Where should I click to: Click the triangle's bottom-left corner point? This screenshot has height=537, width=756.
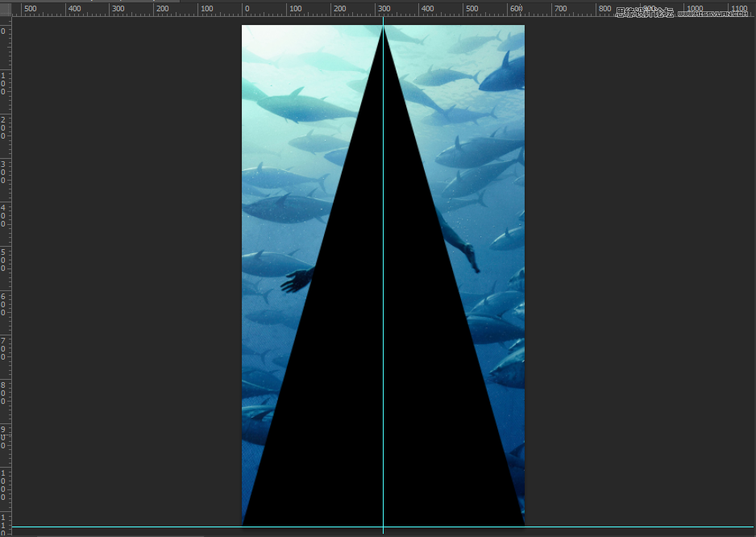pos(243,526)
